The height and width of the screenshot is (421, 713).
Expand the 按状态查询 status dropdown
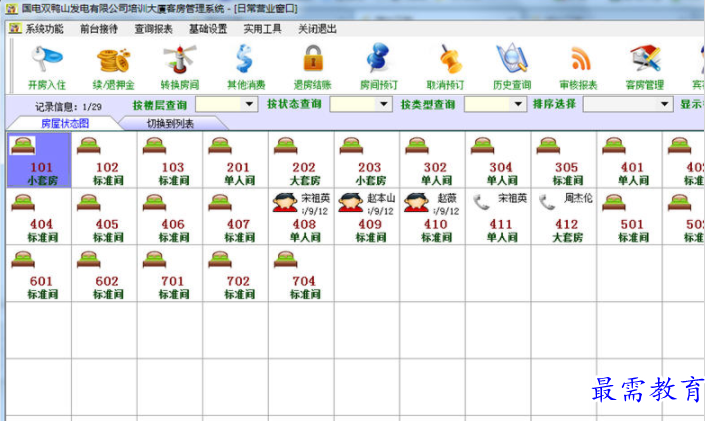point(383,104)
